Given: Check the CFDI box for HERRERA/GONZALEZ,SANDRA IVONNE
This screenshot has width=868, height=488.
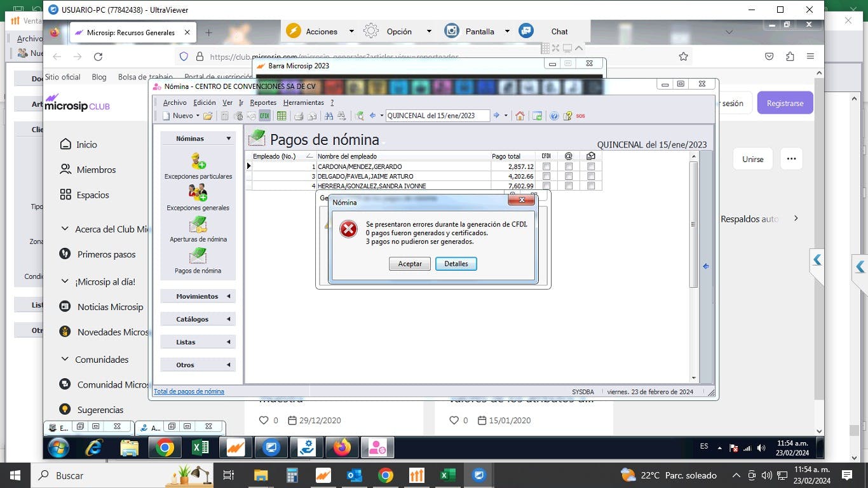Looking at the screenshot, I should (x=546, y=186).
